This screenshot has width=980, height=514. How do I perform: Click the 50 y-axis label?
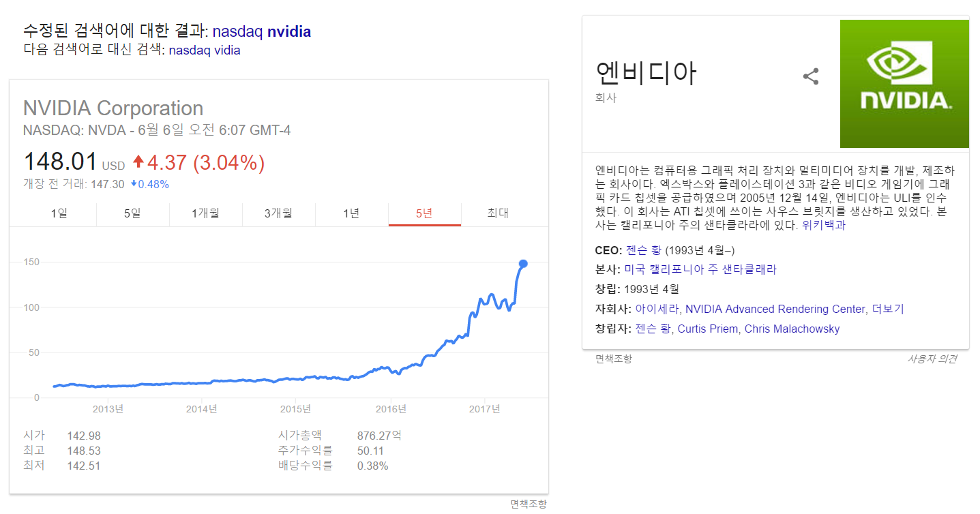pyautogui.click(x=34, y=352)
